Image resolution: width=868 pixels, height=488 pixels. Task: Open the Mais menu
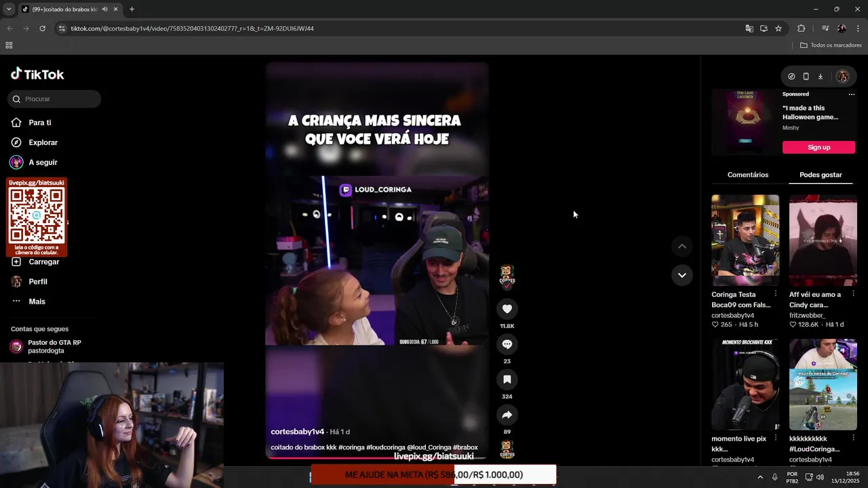click(37, 302)
